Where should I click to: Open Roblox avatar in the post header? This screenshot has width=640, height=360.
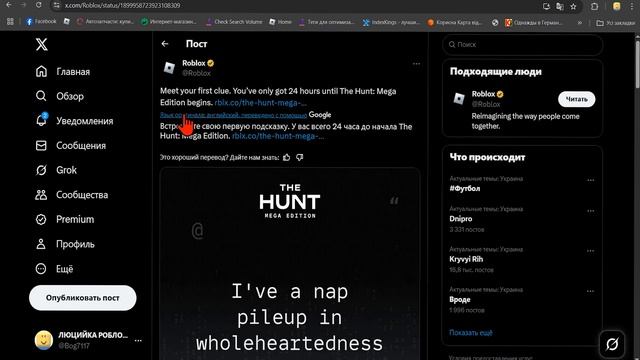pos(169,68)
